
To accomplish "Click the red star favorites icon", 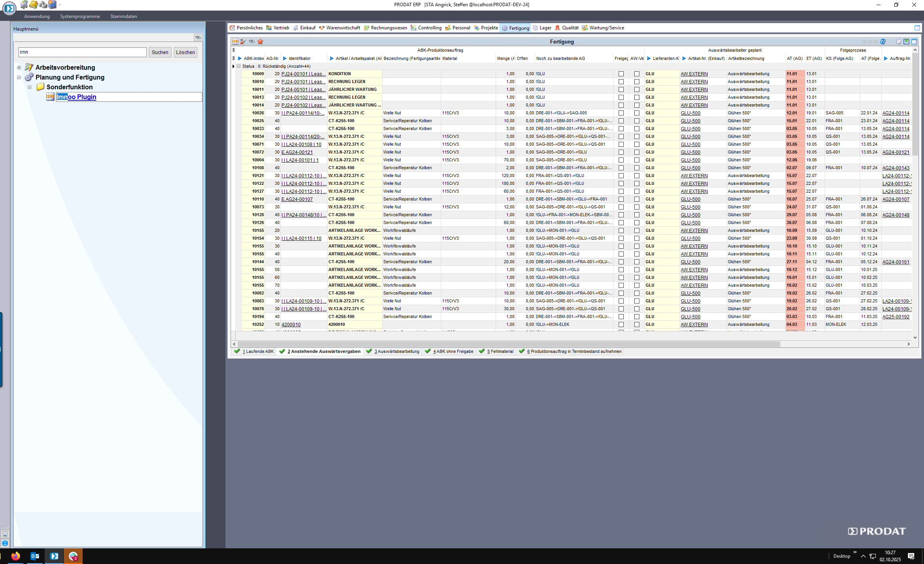I will click(260, 42).
